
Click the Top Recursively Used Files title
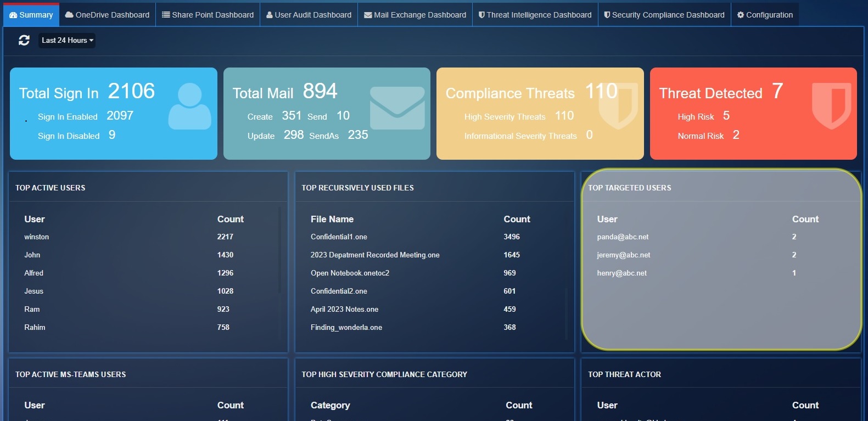[x=358, y=188]
